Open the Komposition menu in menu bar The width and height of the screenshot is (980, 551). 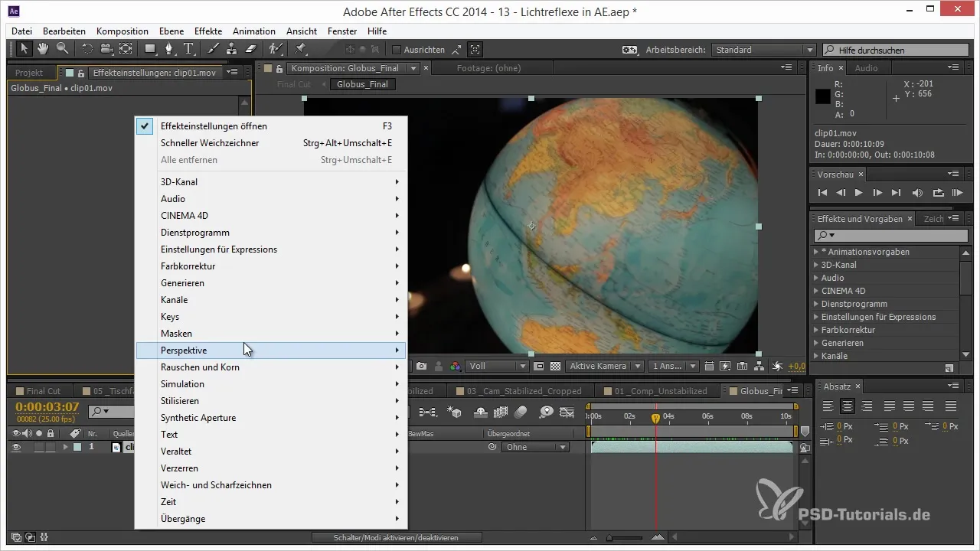click(x=122, y=31)
